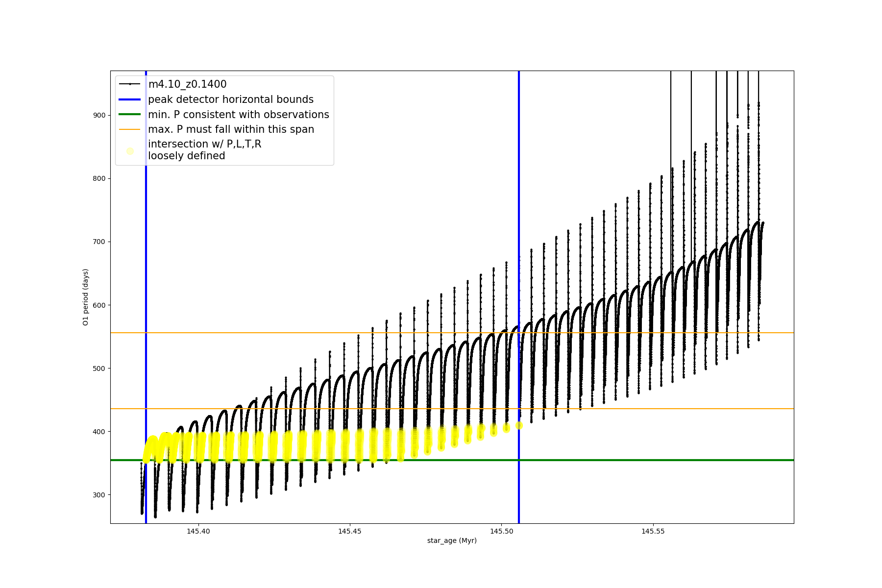The image size is (882, 588).
Task: Click the 300 y-axis tick label
Action: (x=99, y=495)
